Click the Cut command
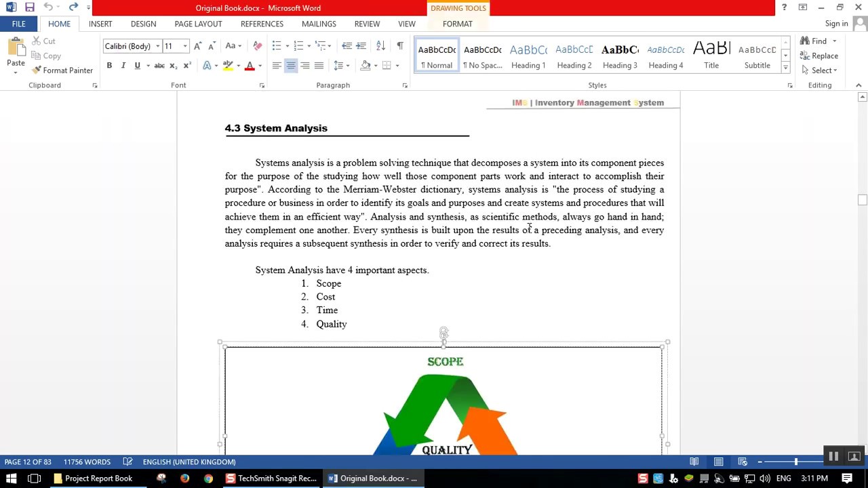The width and height of the screenshot is (868, 488). point(44,41)
